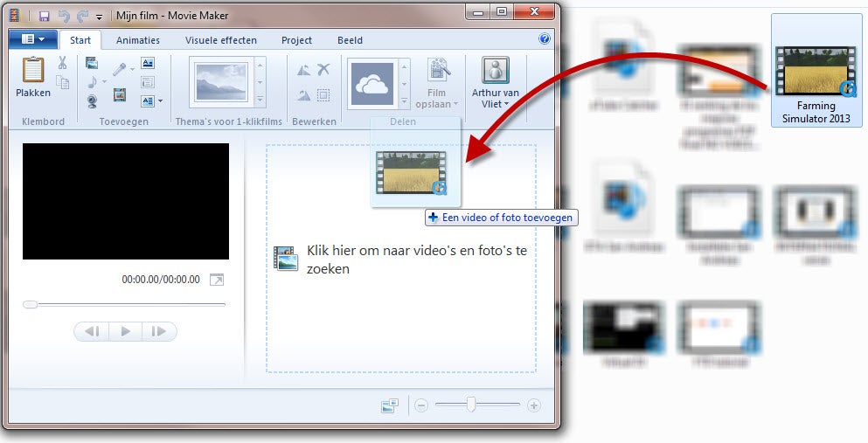Open the Project tab
Image resolution: width=868 pixels, height=443 pixels.
tap(296, 40)
